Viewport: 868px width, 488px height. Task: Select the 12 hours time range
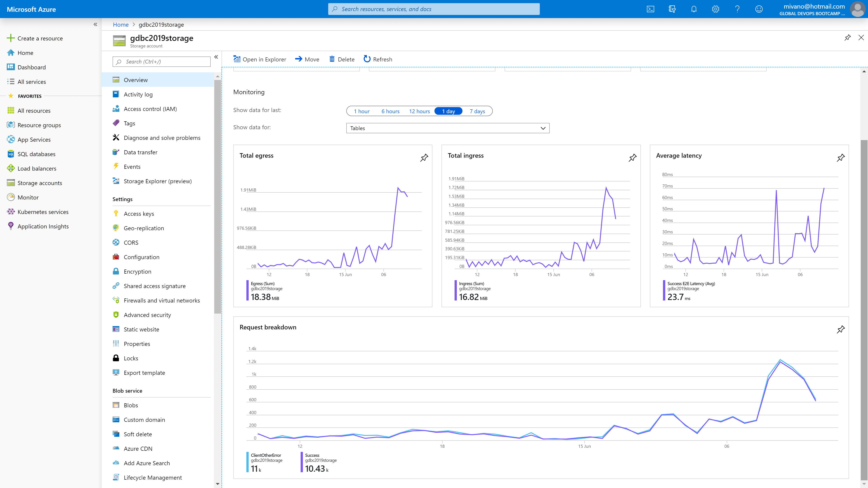click(419, 111)
